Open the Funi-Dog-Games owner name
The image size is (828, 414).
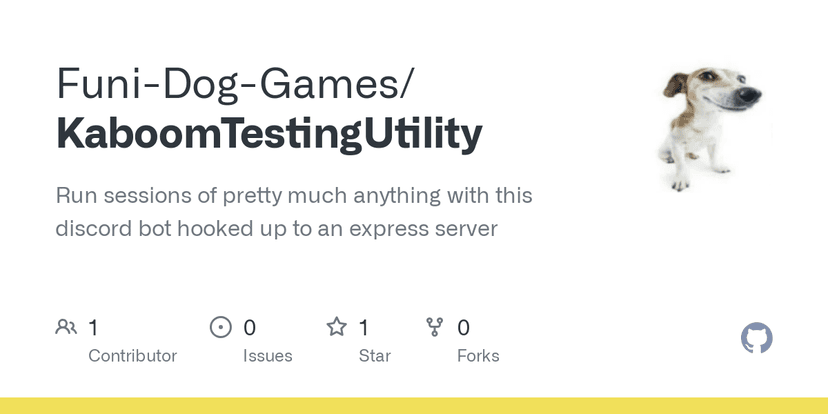pyautogui.click(x=226, y=85)
